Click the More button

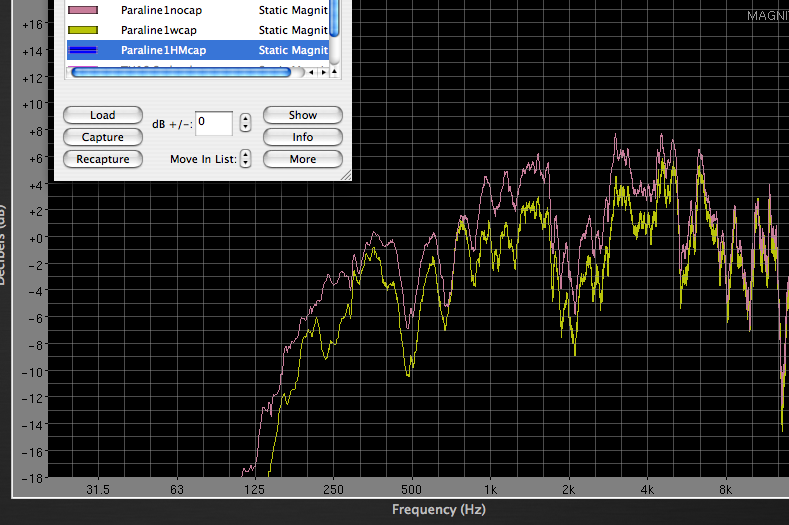tap(302, 160)
